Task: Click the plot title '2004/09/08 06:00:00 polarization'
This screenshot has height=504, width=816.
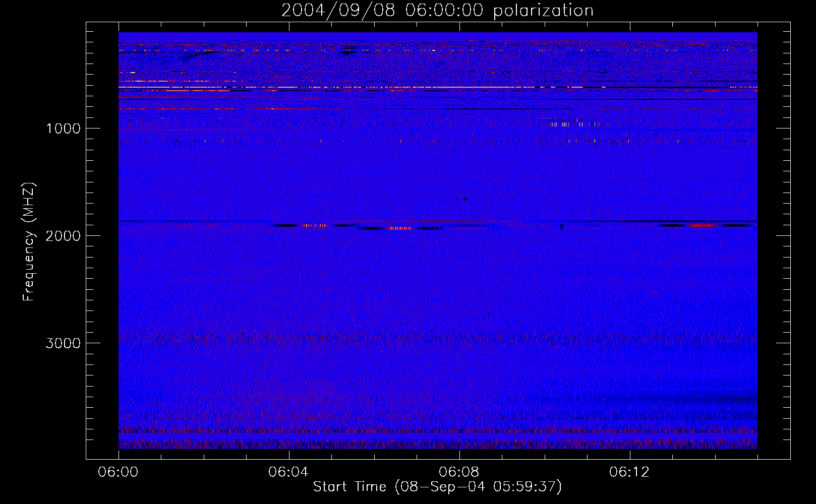Action: 437,11
